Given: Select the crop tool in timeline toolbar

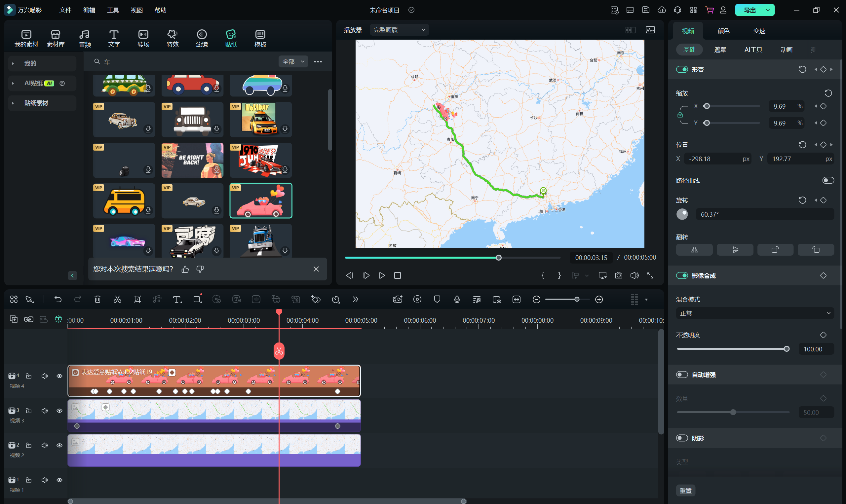Looking at the screenshot, I should point(137,299).
